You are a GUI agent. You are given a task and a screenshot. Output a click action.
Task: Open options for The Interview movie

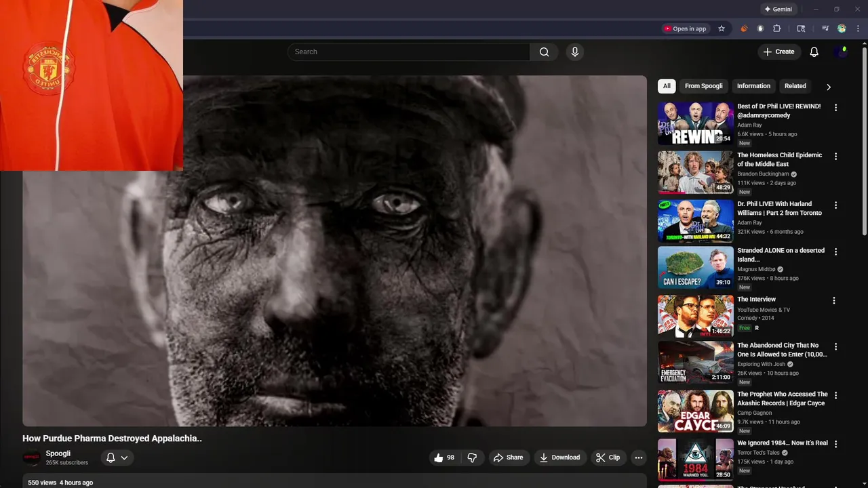[834, 300]
